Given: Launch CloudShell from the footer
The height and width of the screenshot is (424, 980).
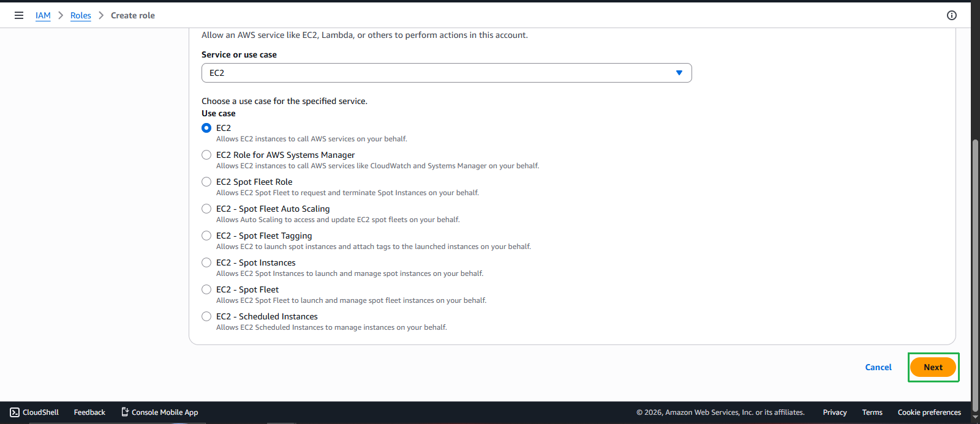Looking at the screenshot, I should [34, 412].
